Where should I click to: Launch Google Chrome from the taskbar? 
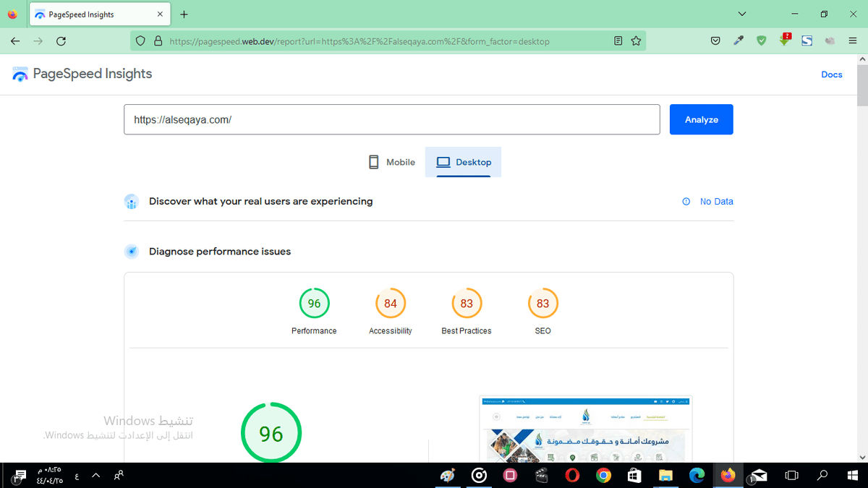coord(603,475)
